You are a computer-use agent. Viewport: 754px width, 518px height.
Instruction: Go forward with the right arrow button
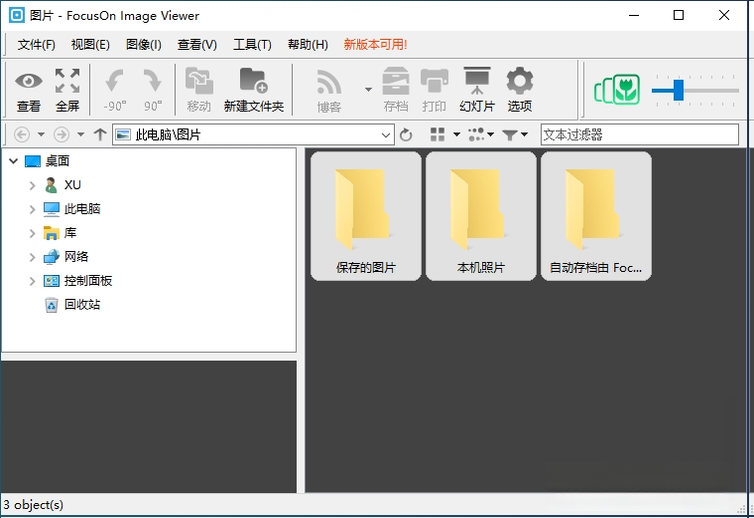point(61,135)
